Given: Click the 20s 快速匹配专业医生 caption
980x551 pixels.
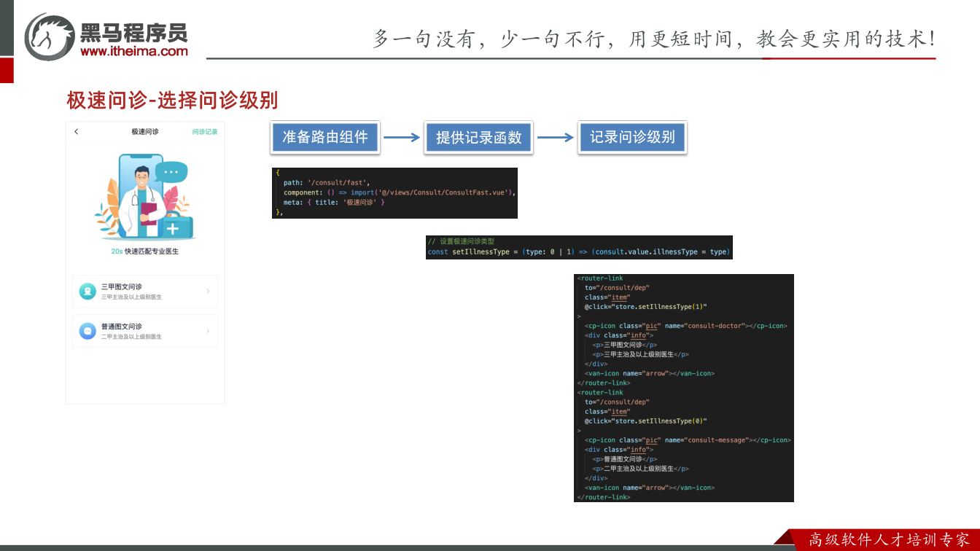Looking at the screenshot, I should coord(145,251).
